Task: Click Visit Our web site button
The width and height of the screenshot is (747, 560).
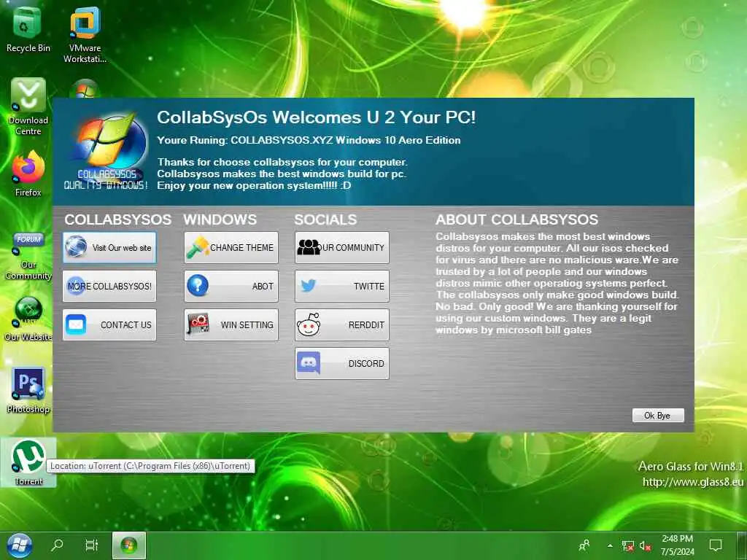Action: 109,248
